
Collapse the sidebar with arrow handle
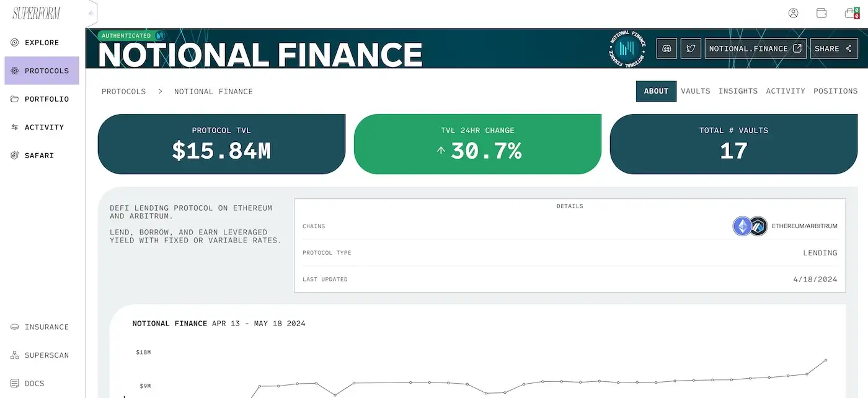(x=91, y=13)
